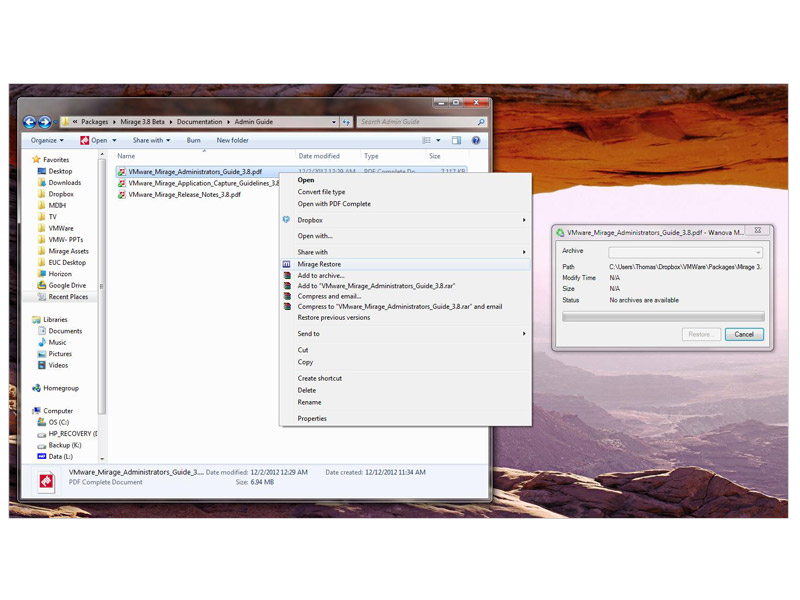Screen dimensions: 800x600
Task: Click the Recent Places icon
Action: (x=42, y=296)
